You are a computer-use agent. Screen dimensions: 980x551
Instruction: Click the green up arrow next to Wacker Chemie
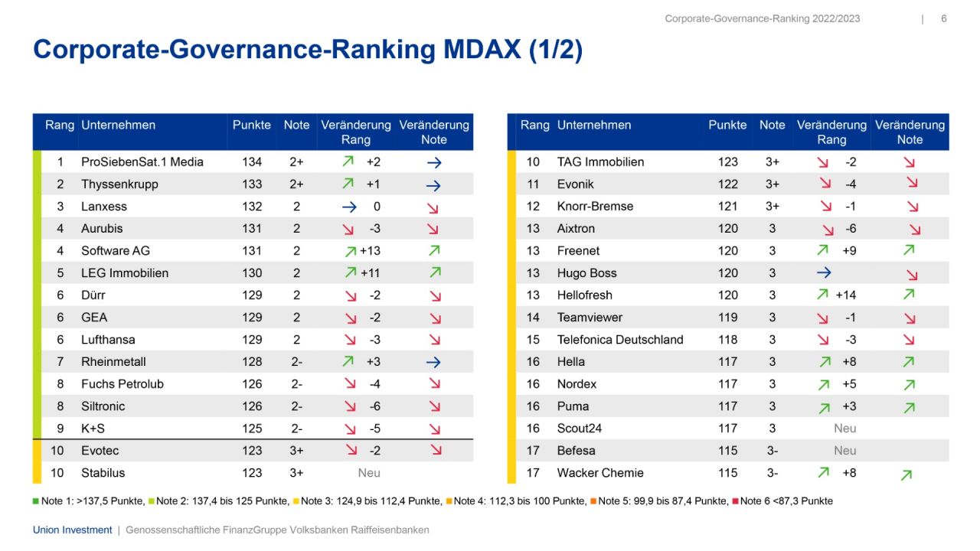[x=822, y=473]
